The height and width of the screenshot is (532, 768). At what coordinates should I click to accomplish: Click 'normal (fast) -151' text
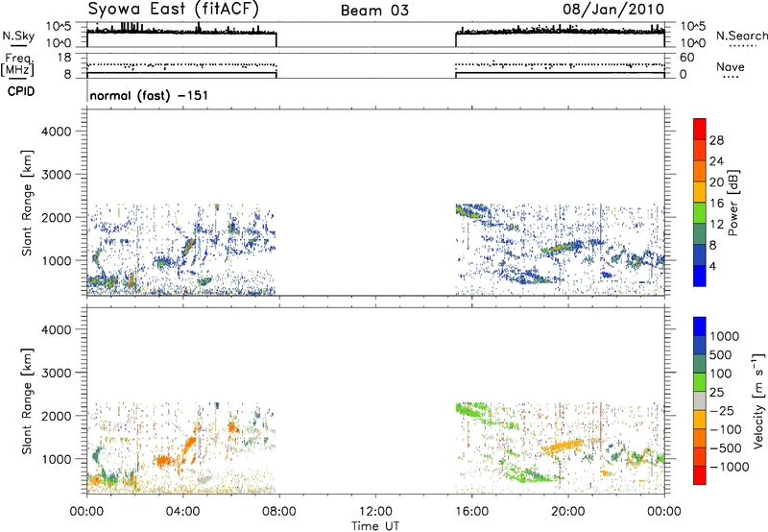(149, 95)
